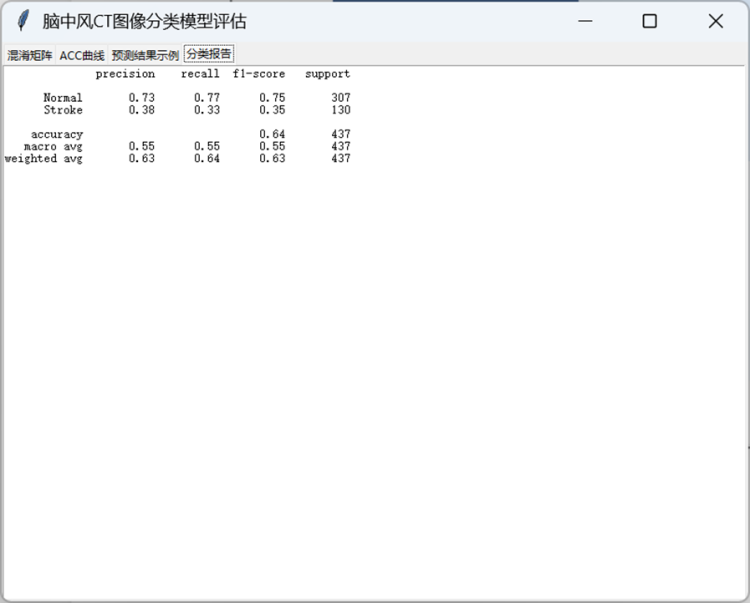Image resolution: width=750 pixels, height=603 pixels.
Task: Click the support column header
Action: point(327,74)
